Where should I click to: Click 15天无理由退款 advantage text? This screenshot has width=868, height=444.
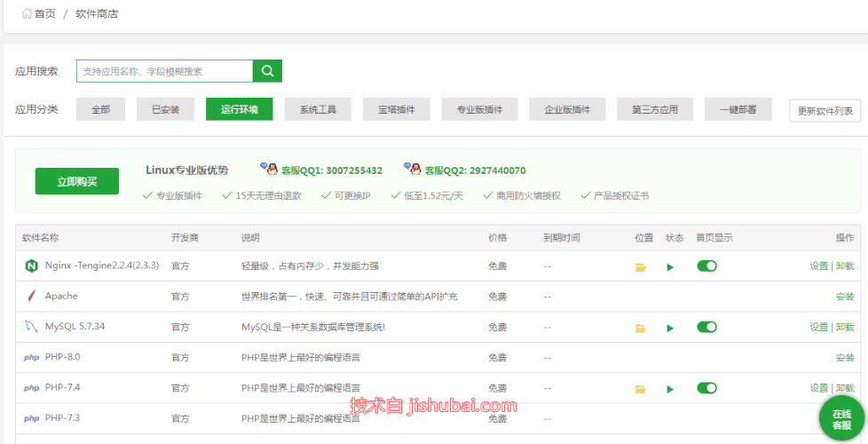(x=269, y=195)
